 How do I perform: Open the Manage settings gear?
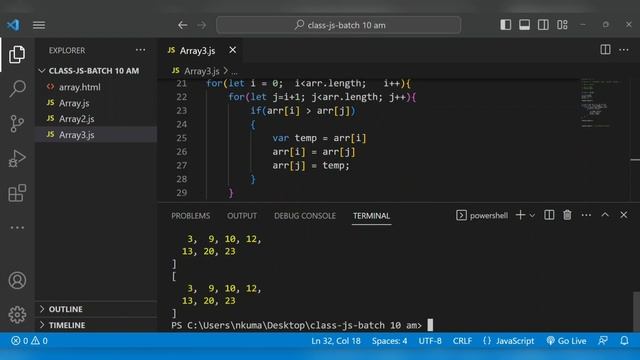click(x=17, y=314)
